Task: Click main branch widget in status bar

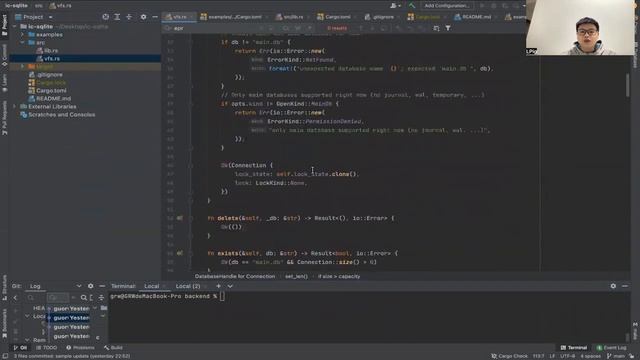Action: [616, 356]
